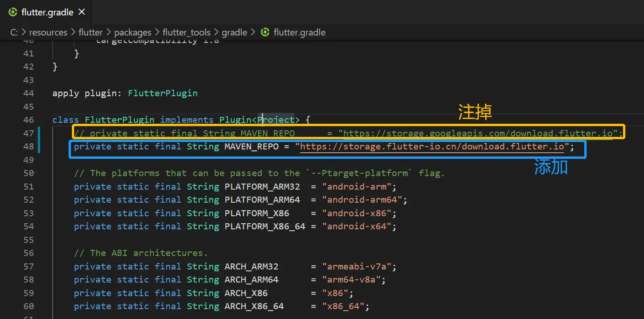Open the resources breadcrumb folder
The width and height of the screenshot is (644, 319).
point(48,32)
